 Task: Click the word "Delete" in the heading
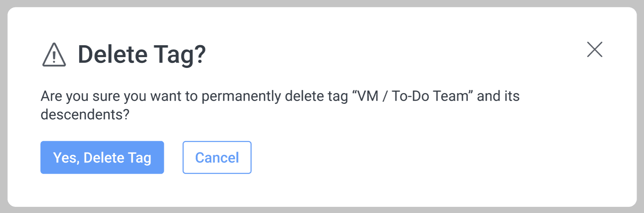113,54
